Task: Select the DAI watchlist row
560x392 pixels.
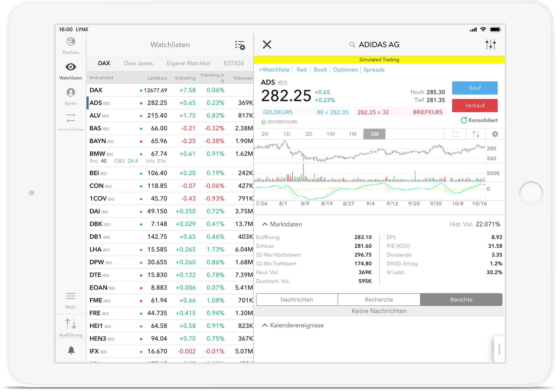Action: [170, 211]
